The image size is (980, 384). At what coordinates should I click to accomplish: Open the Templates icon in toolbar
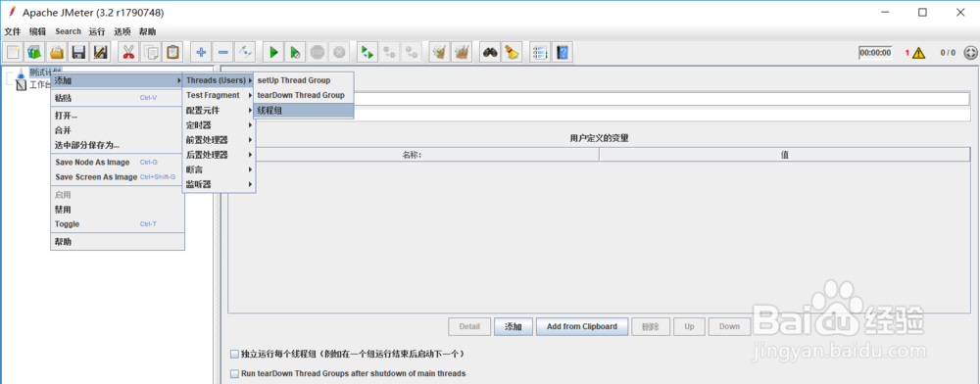pos(34,53)
